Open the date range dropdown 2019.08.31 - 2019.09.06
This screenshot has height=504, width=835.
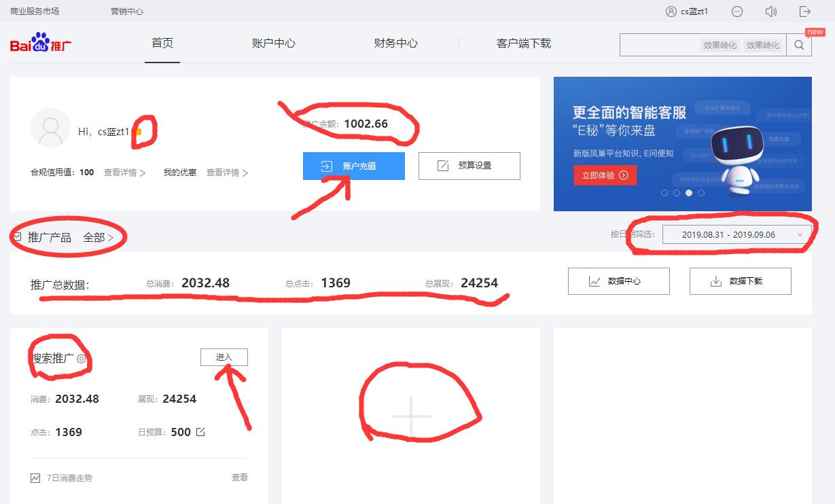[737, 234]
